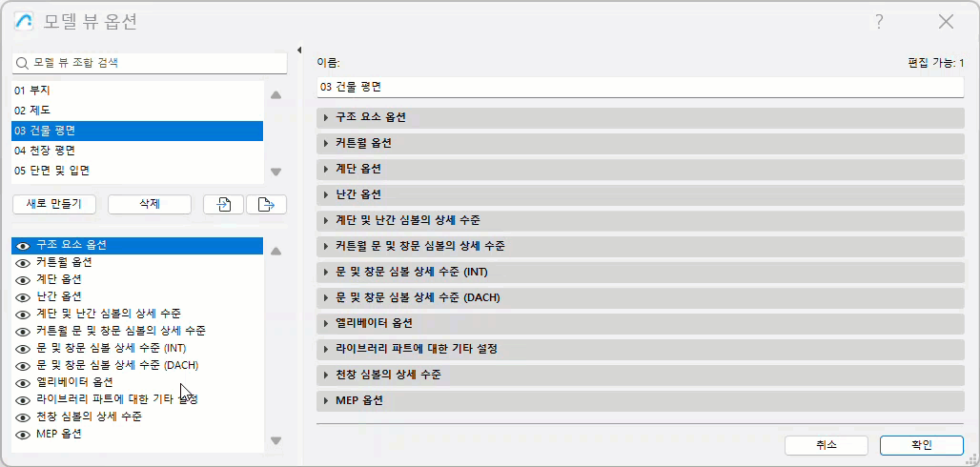
Task: Expand the 난간 옵션 panel
Action: pyautogui.click(x=641, y=194)
